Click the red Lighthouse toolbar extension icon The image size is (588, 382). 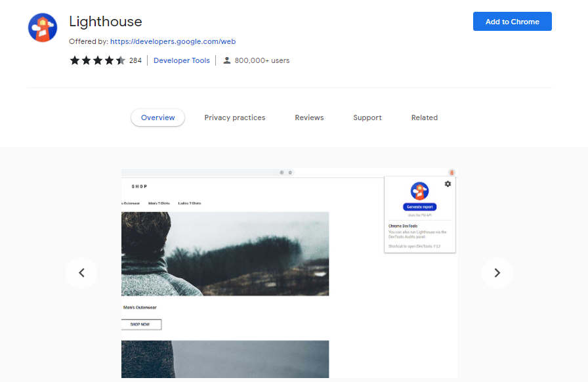pos(451,173)
